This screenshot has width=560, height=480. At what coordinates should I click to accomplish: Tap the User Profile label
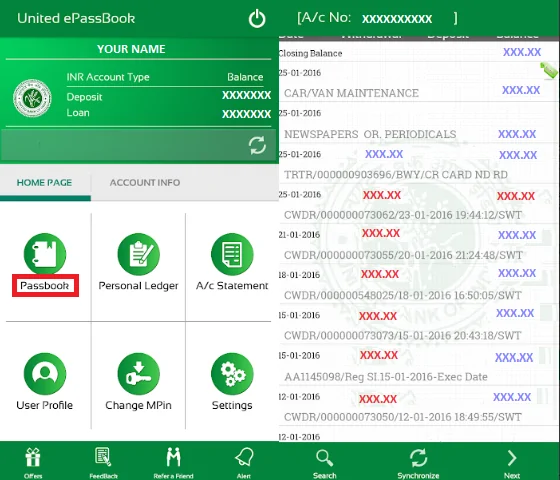pyautogui.click(x=45, y=405)
